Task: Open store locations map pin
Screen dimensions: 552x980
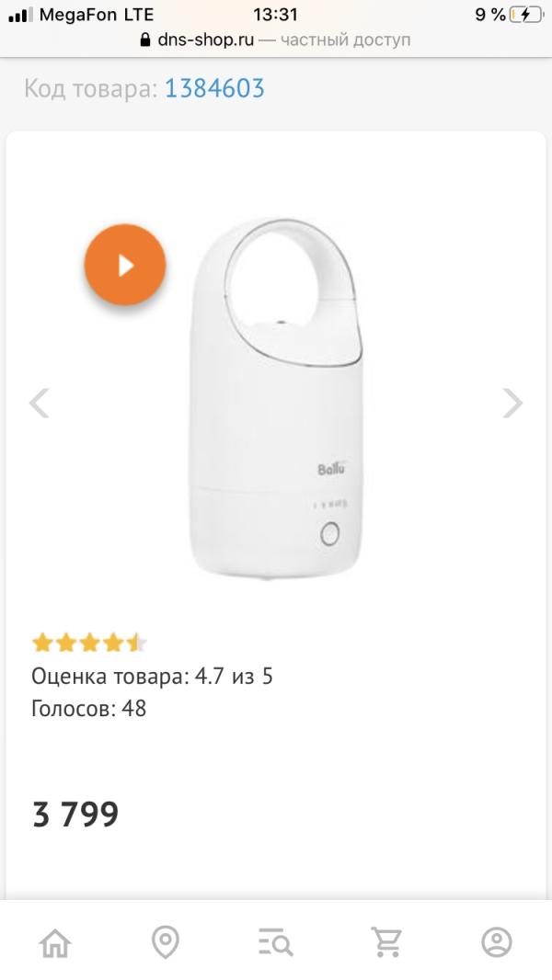Action: tap(166, 942)
